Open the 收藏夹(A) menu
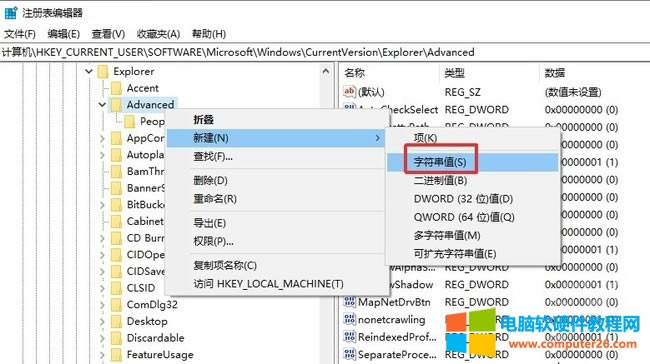Viewport: 650px width, 364px height. pyautogui.click(x=158, y=34)
